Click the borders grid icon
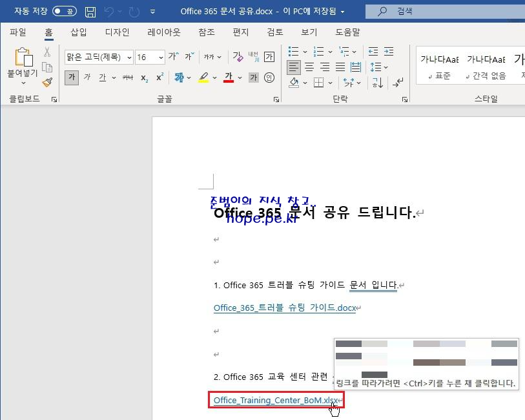The height and width of the screenshot is (420, 525). tap(319, 83)
